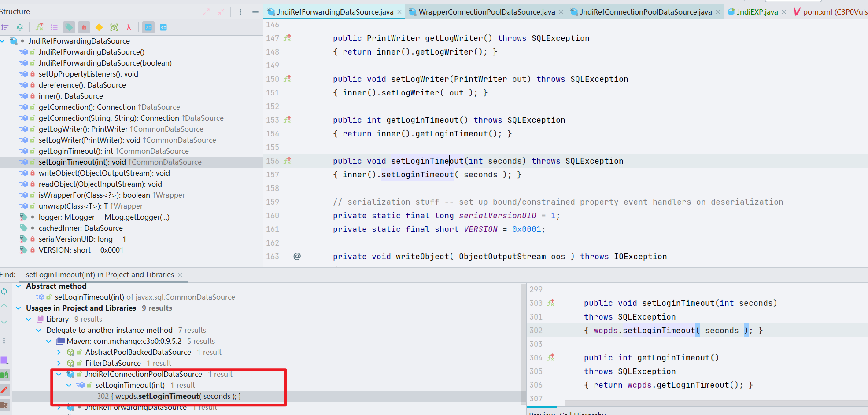Toggle the green book Preview Usages button

4,375
